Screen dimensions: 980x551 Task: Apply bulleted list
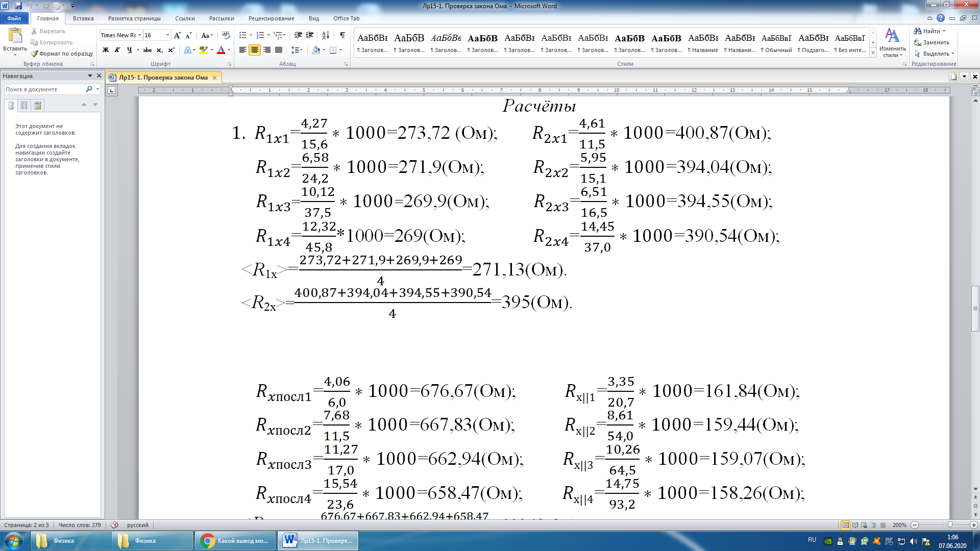click(x=242, y=35)
